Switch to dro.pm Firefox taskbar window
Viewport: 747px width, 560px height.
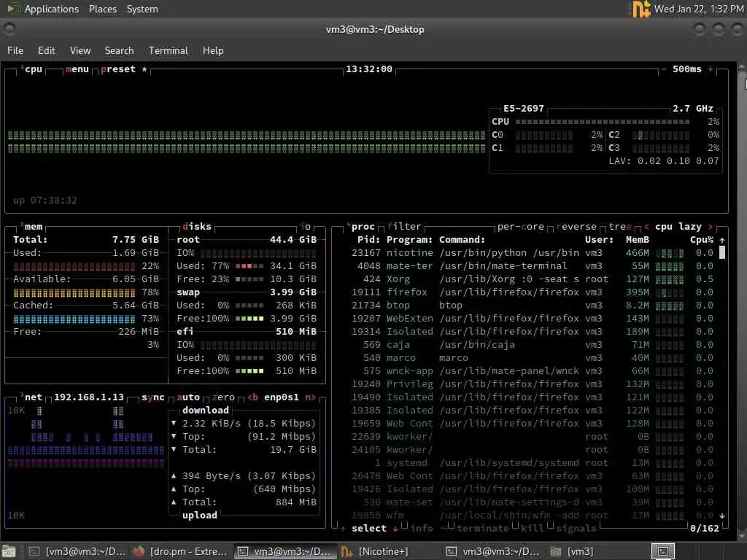coord(182,551)
